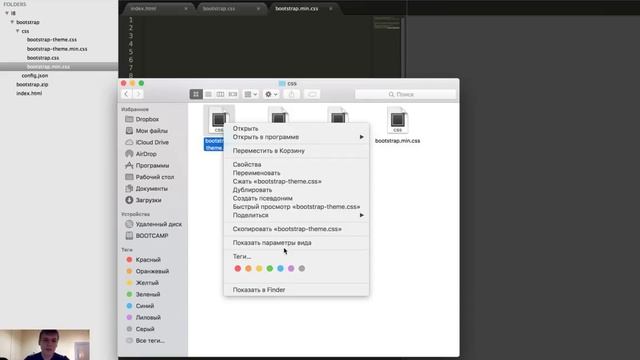Select BOOTCAMP drive in sidebar
Screen dimensions: 640x360
pos(153,236)
